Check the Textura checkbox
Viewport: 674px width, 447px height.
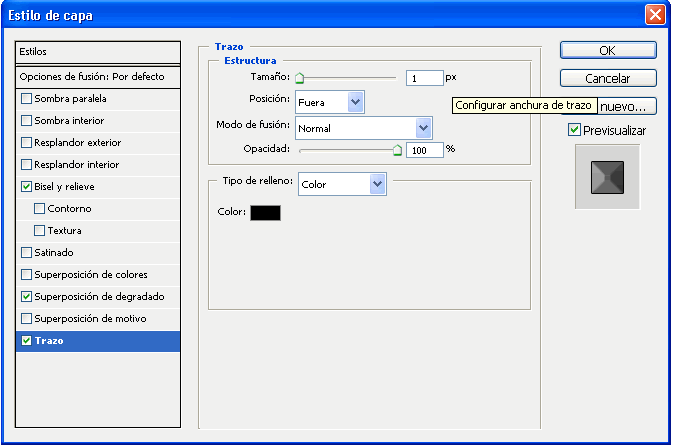tap(39, 230)
